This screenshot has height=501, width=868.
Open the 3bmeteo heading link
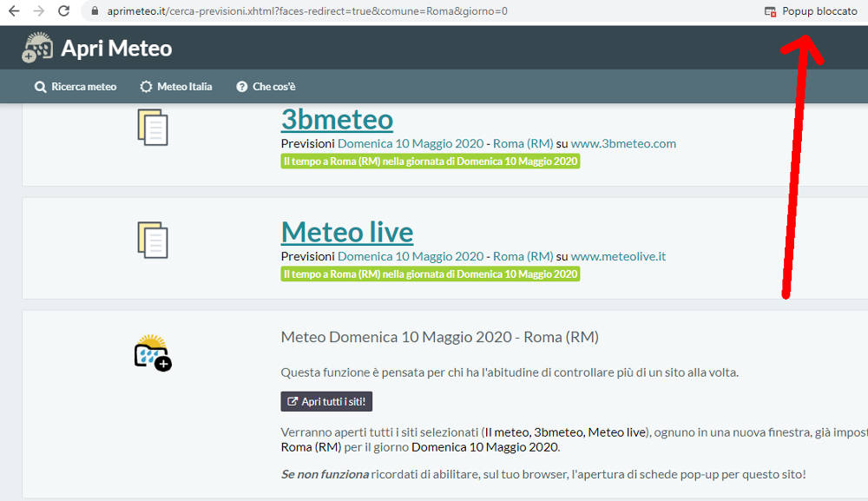click(337, 119)
